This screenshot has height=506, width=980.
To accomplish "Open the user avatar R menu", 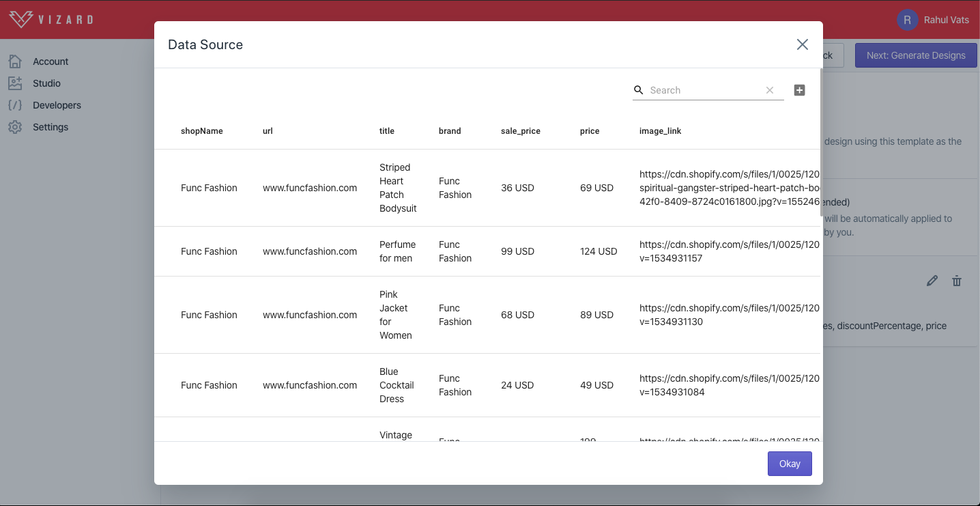I will (907, 20).
